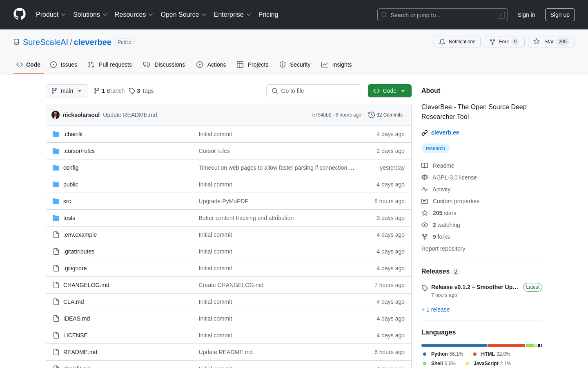The height and width of the screenshot is (368, 588).
Task: Open the Pricing page
Action: 268,15
